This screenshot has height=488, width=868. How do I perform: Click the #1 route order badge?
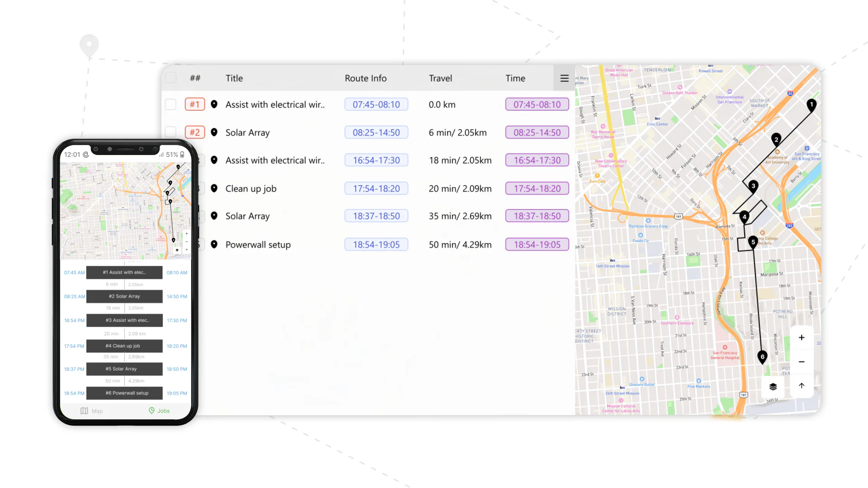[195, 104]
